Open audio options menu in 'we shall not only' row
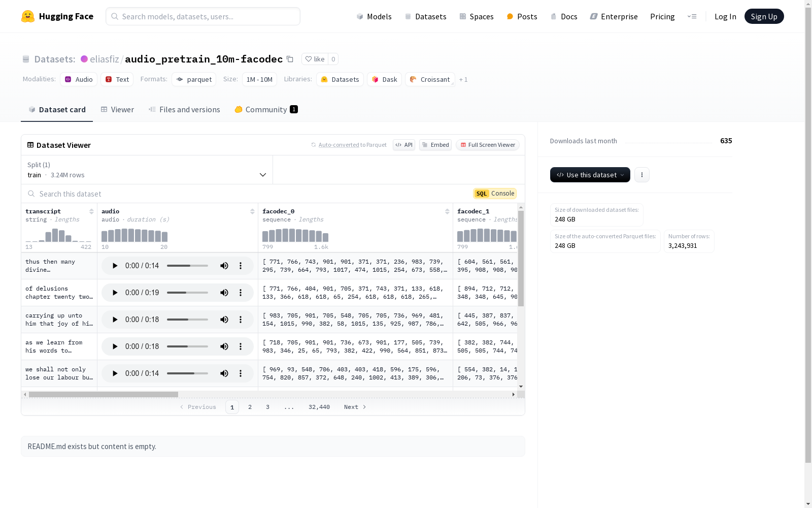This screenshot has width=812, height=508. point(241,373)
